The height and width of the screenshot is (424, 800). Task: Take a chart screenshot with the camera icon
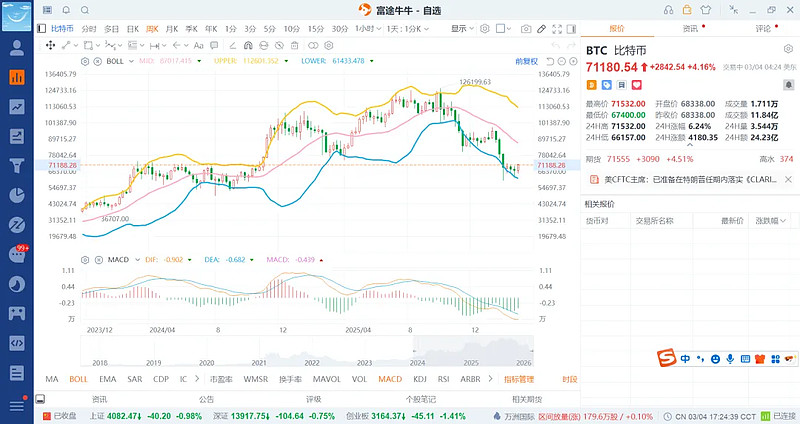(526, 29)
